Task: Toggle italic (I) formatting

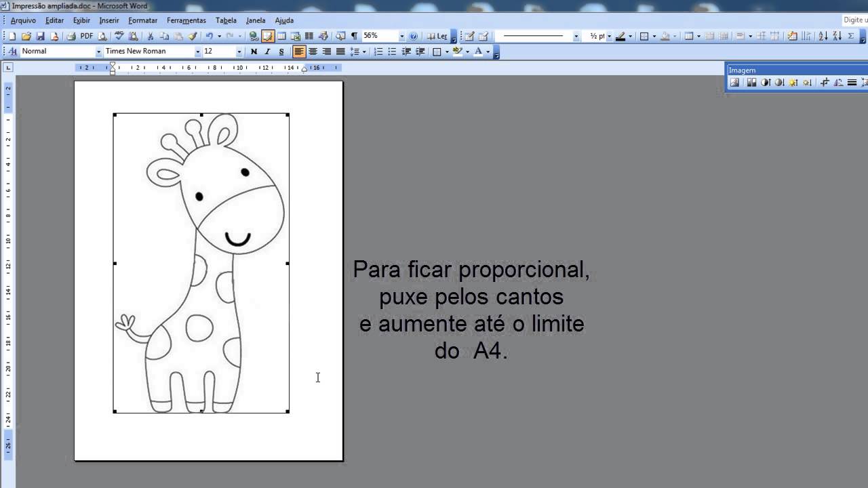Action: (267, 52)
